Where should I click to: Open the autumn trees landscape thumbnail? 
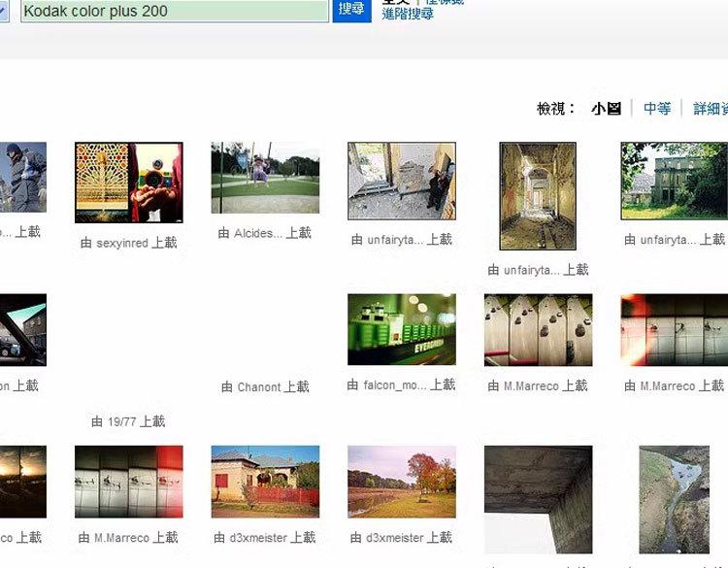tap(402, 482)
